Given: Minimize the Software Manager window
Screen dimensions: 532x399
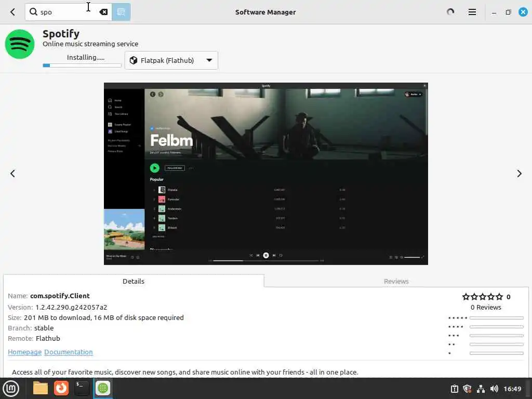Looking at the screenshot, I should pyautogui.click(x=494, y=12).
